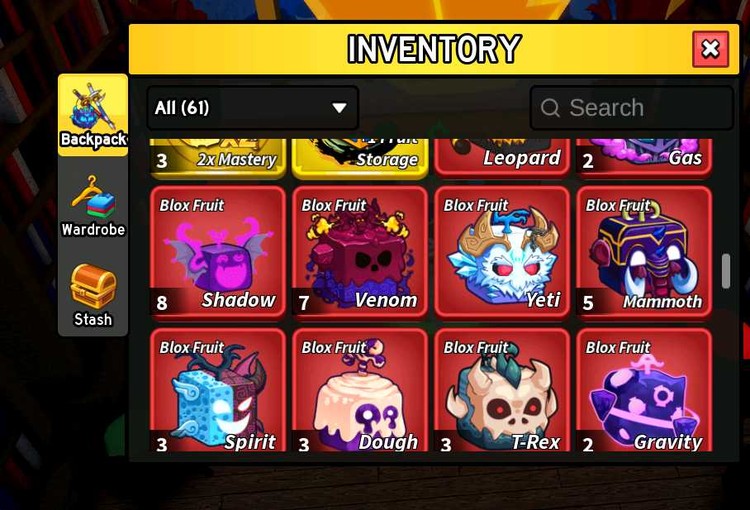Click the inventory scrollbar handle

click(726, 271)
